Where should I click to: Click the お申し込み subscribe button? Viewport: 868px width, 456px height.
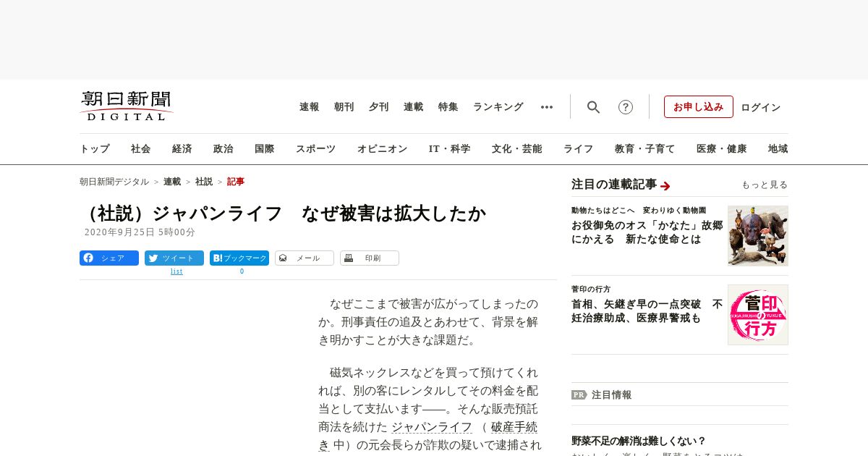[x=699, y=107]
